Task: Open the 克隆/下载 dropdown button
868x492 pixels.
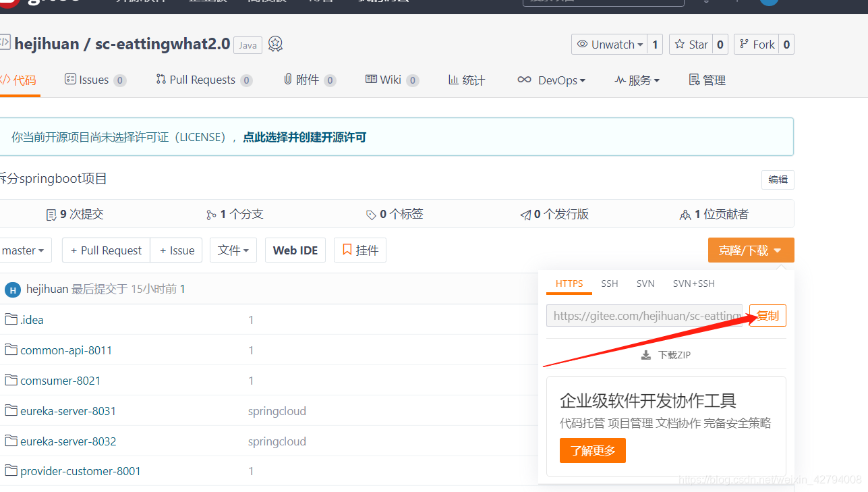Action: [751, 250]
